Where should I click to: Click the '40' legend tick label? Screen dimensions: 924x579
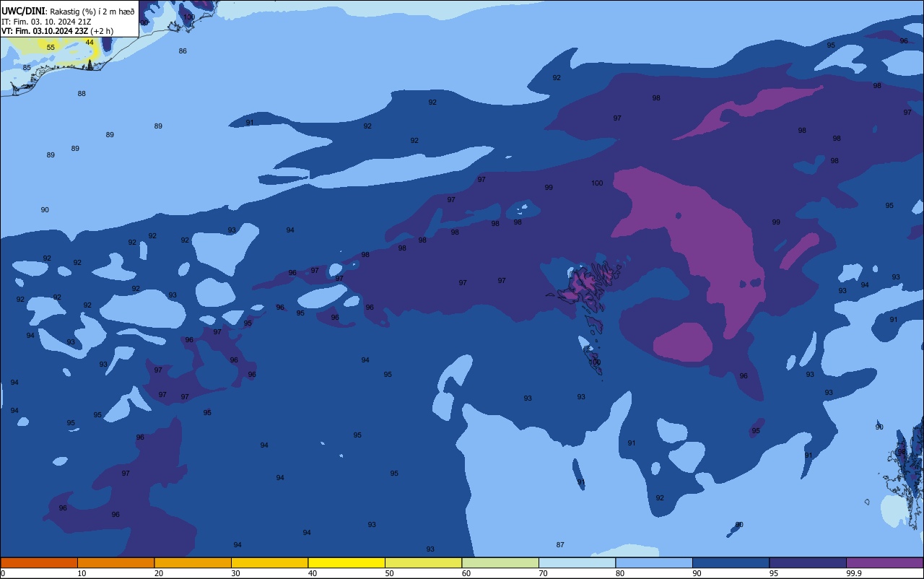click(x=313, y=573)
